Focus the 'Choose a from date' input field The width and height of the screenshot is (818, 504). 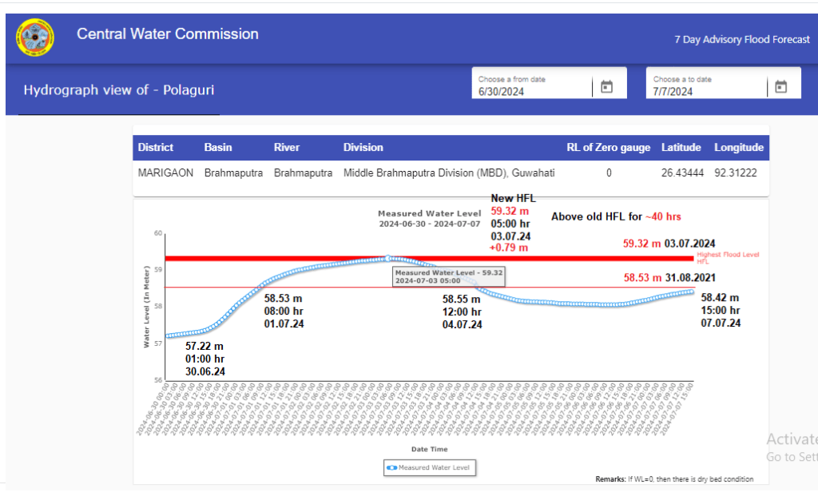pyautogui.click(x=531, y=91)
